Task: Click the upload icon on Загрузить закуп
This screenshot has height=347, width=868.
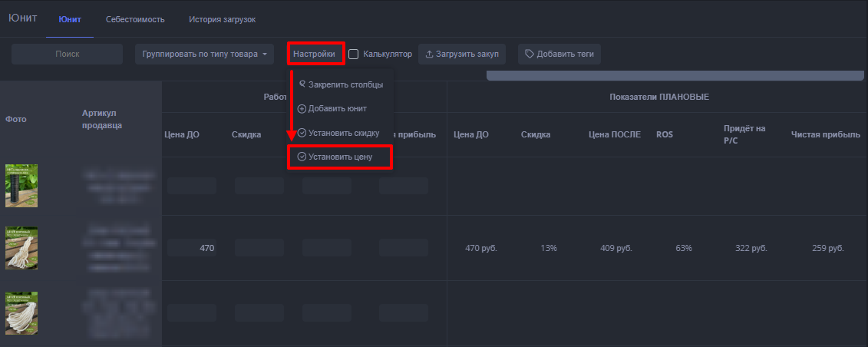Action: [x=429, y=55]
